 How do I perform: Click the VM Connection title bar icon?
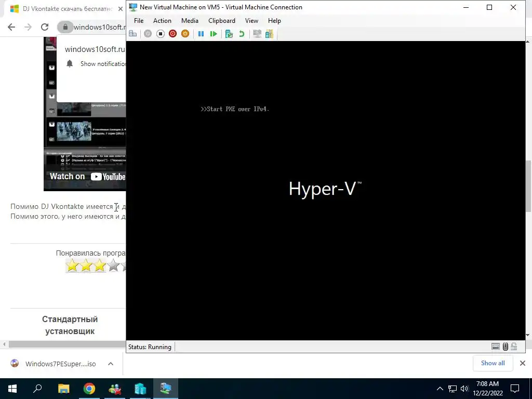(133, 7)
